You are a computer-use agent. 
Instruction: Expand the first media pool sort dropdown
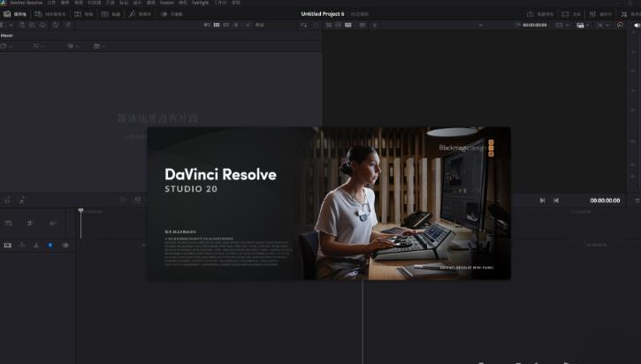coord(6,46)
